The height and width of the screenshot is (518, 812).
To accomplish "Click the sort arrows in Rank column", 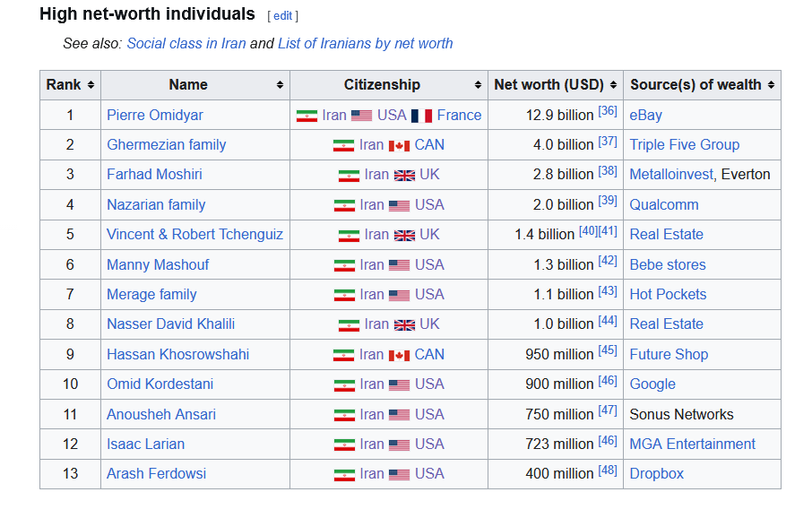I will (91, 85).
